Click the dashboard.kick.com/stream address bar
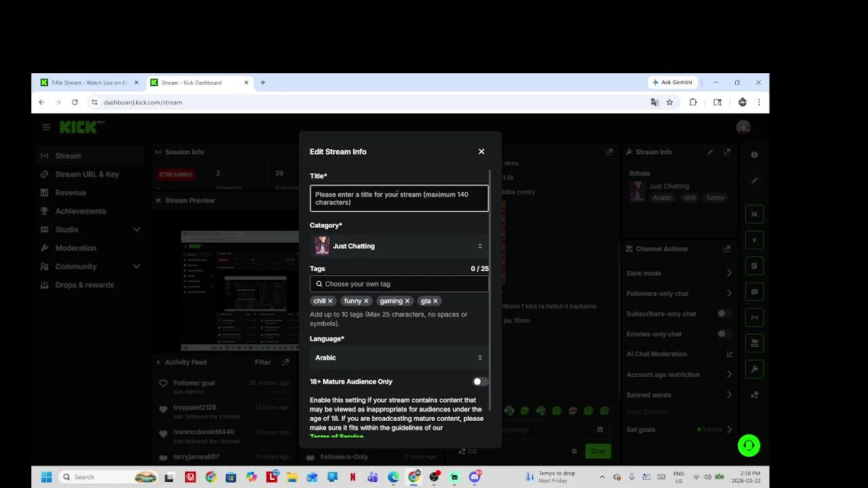 (x=366, y=102)
